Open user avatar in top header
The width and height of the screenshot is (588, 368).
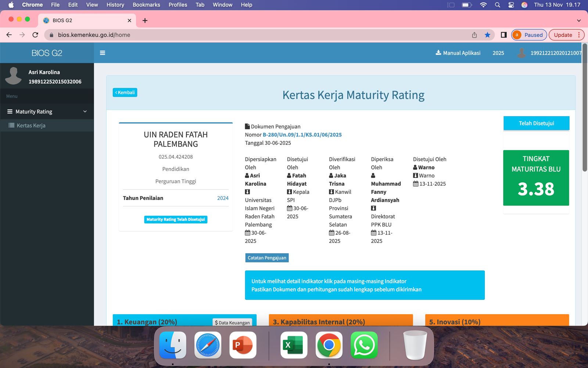point(521,53)
